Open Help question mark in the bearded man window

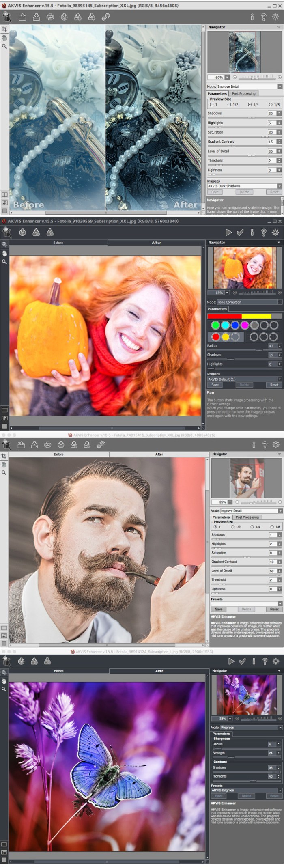pos(265,444)
